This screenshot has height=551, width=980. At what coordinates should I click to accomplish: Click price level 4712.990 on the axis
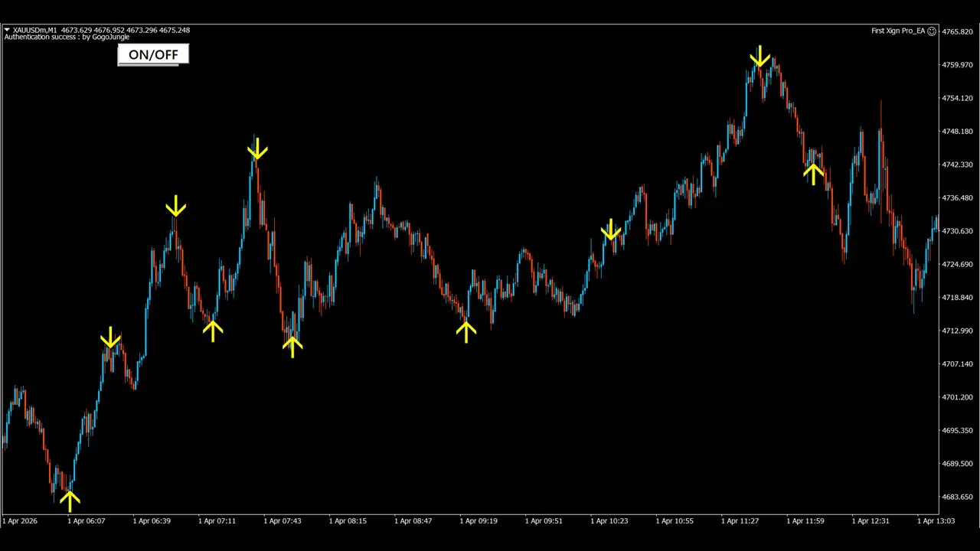958,331
